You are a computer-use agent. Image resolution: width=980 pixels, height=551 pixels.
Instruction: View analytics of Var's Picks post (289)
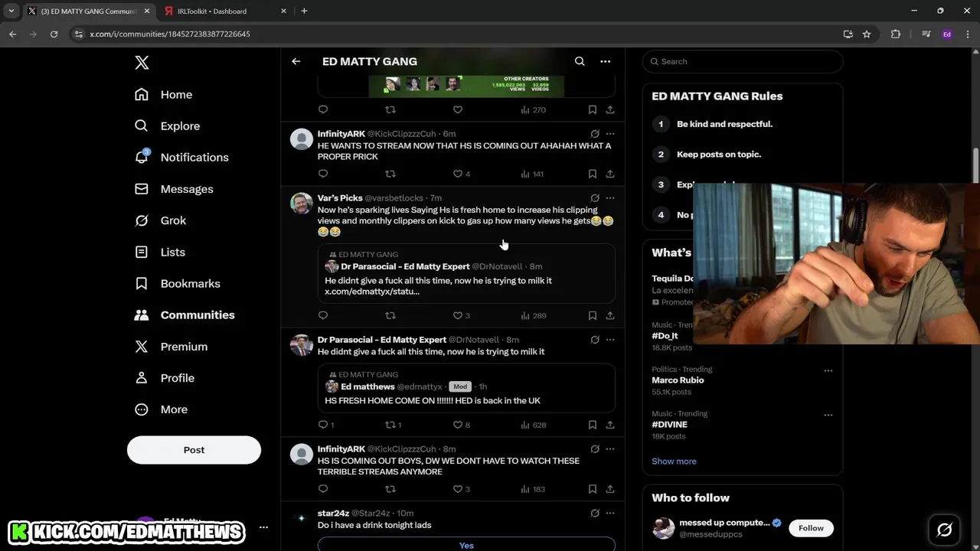pos(533,315)
